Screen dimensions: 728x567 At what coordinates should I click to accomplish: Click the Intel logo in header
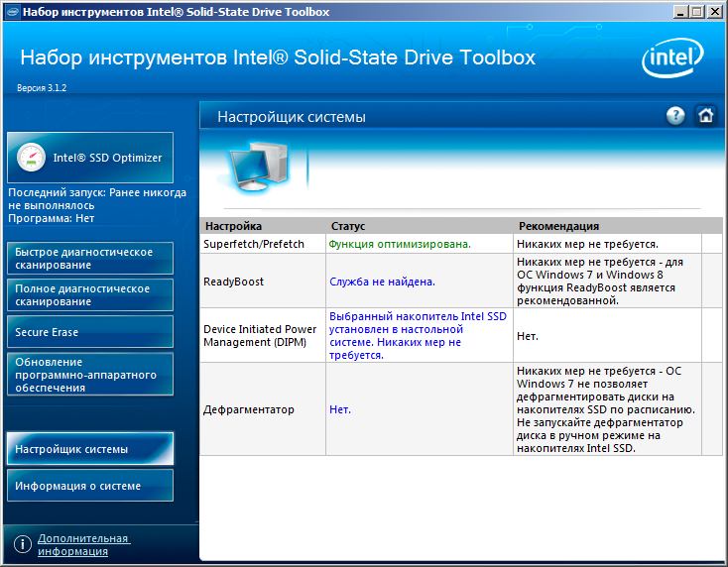[x=673, y=57]
